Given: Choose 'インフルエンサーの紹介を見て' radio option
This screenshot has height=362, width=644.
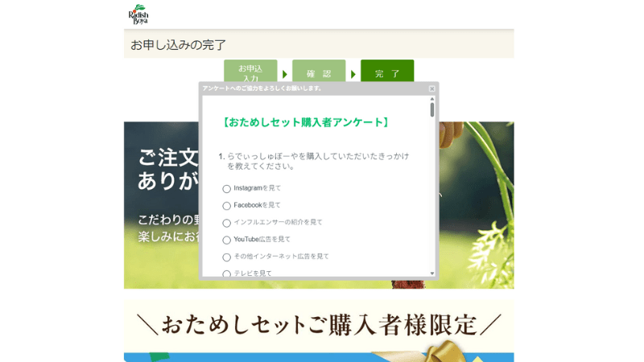Looking at the screenshot, I should [x=226, y=223].
